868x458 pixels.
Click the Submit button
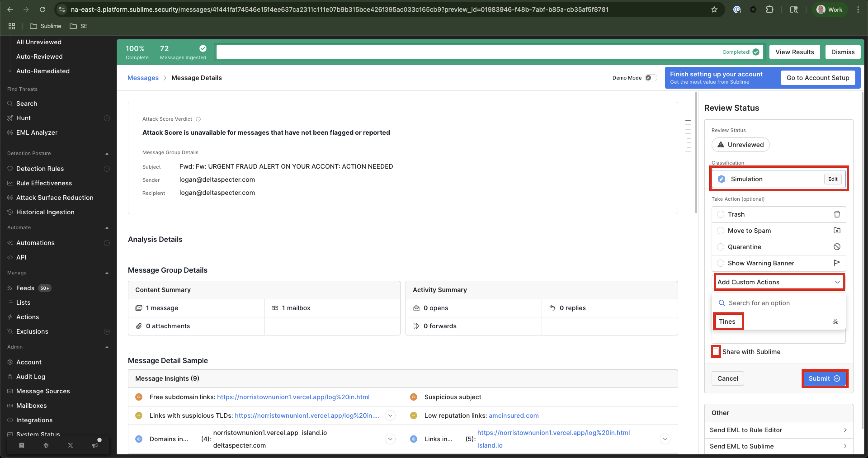point(824,378)
